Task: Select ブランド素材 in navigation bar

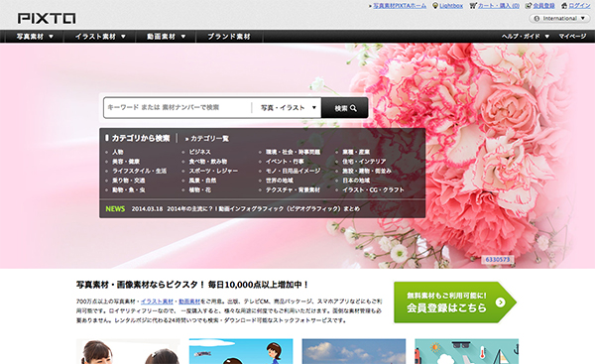Action: (x=229, y=37)
